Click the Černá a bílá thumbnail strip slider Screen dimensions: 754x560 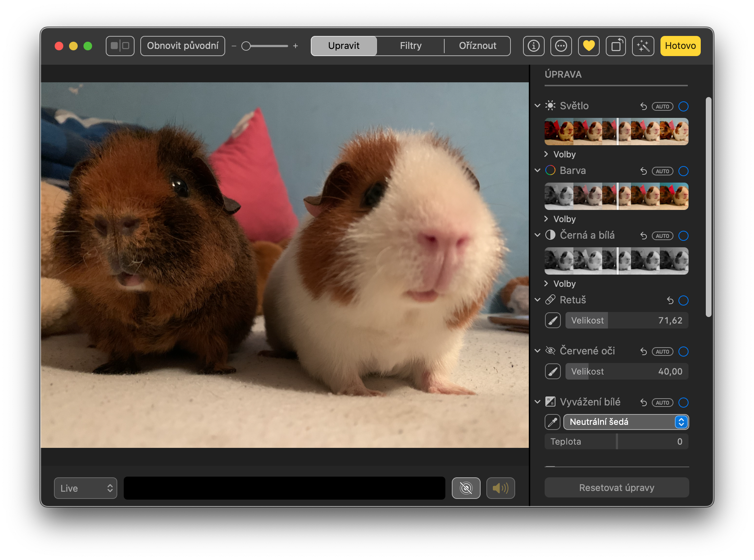click(x=617, y=261)
